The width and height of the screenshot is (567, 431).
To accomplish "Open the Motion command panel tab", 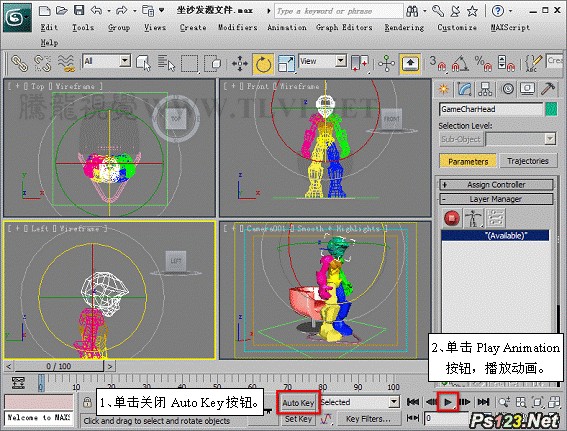I will point(507,89).
